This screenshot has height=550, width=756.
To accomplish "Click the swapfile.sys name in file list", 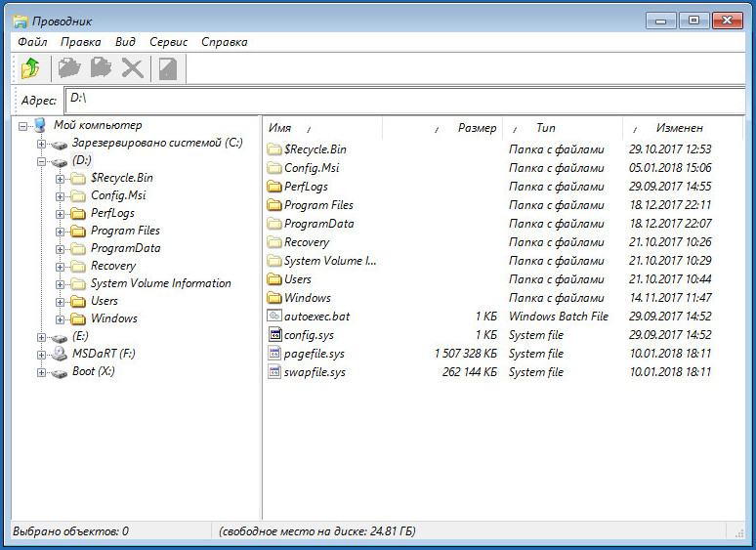I will (315, 372).
